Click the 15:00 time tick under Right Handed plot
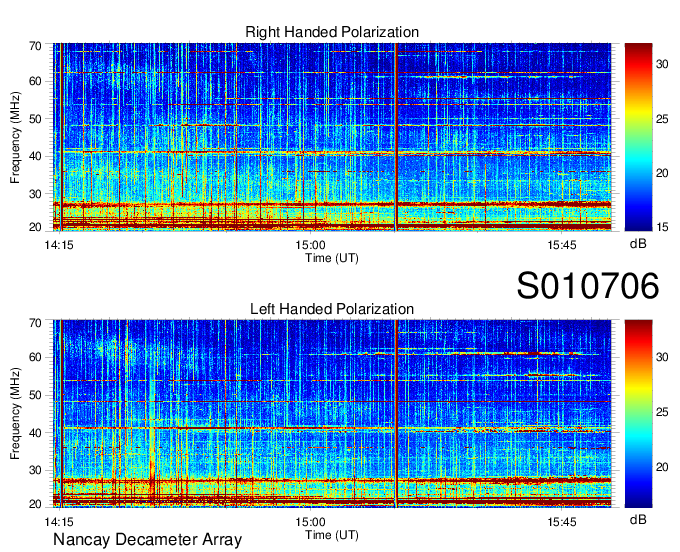This screenshot has height=552, width=680. point(311,245)
